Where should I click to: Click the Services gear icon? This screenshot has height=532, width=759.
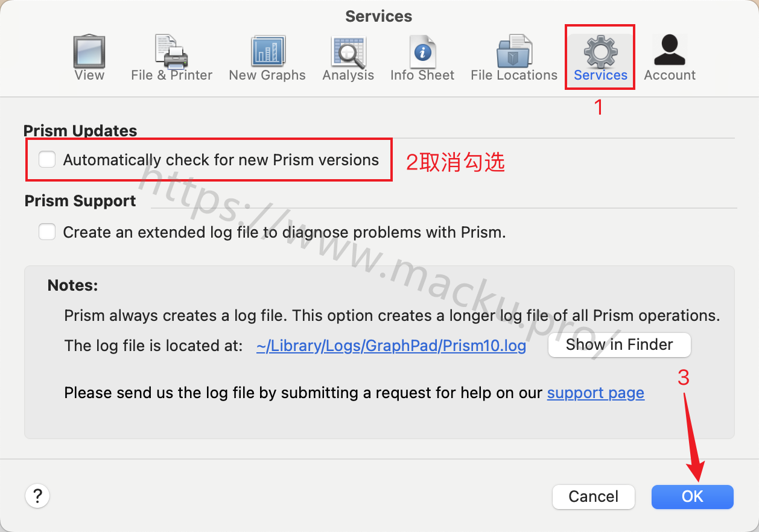tap(600, 51)
